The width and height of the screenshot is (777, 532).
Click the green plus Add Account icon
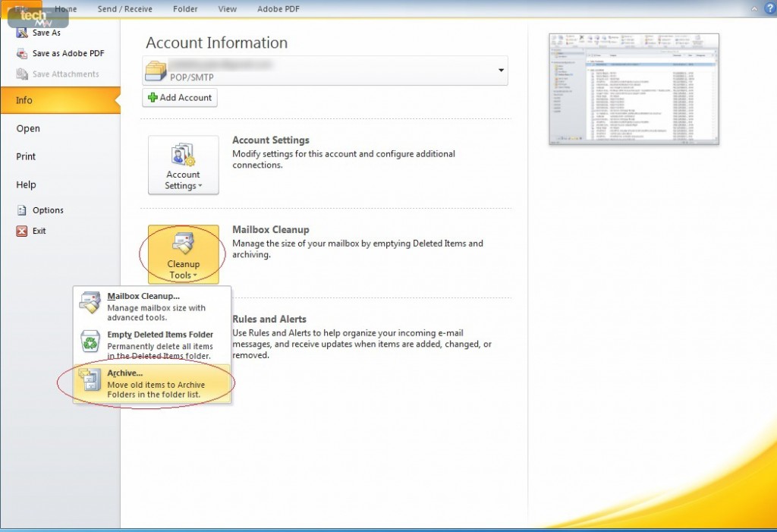pos(153,98)
